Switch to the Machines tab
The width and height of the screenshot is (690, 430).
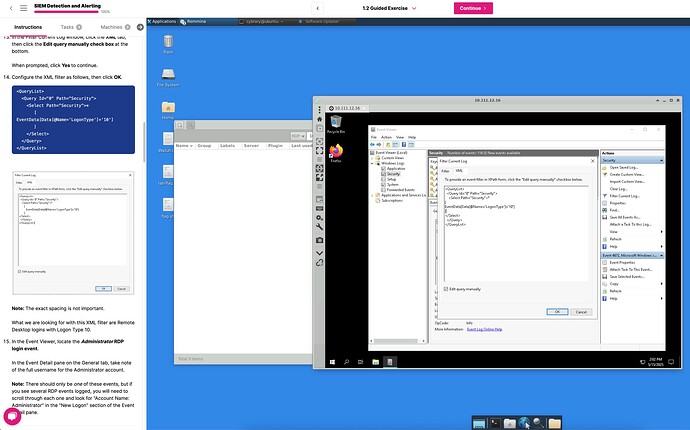point(112,28)
